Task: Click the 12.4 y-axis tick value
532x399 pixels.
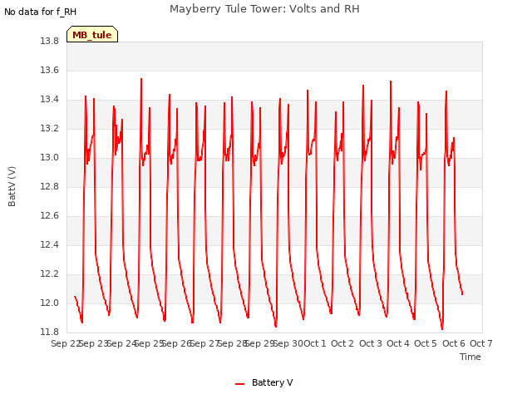Action: [x=50, y=244]
